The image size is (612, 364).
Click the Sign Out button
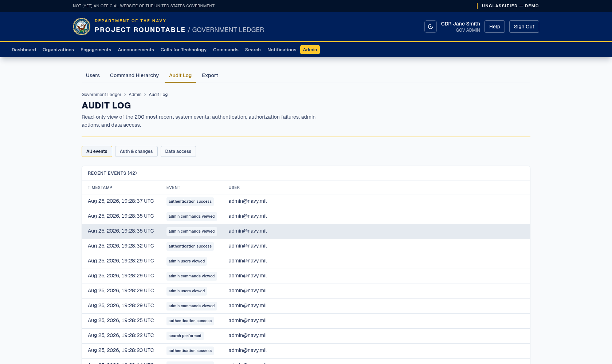coord(524,27)
